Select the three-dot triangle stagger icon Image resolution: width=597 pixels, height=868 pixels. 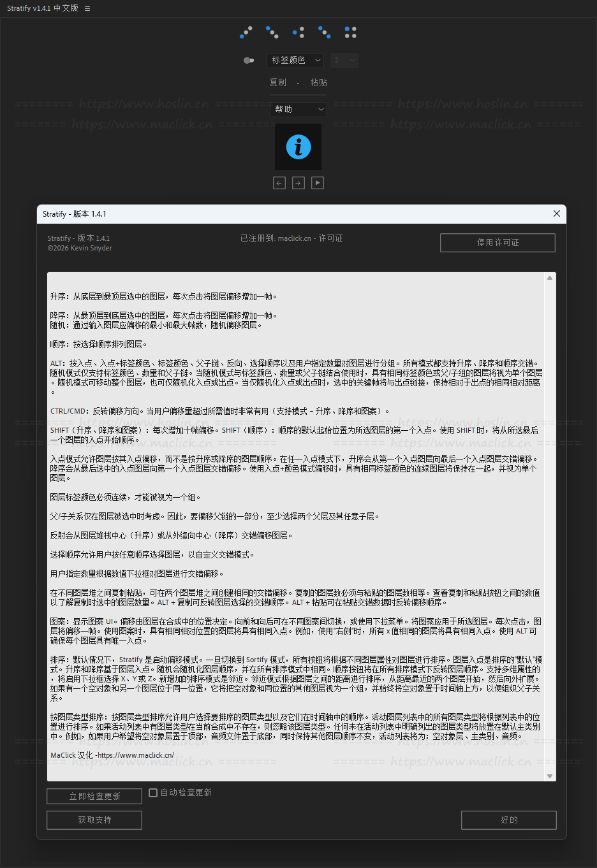tap(298, 32)
